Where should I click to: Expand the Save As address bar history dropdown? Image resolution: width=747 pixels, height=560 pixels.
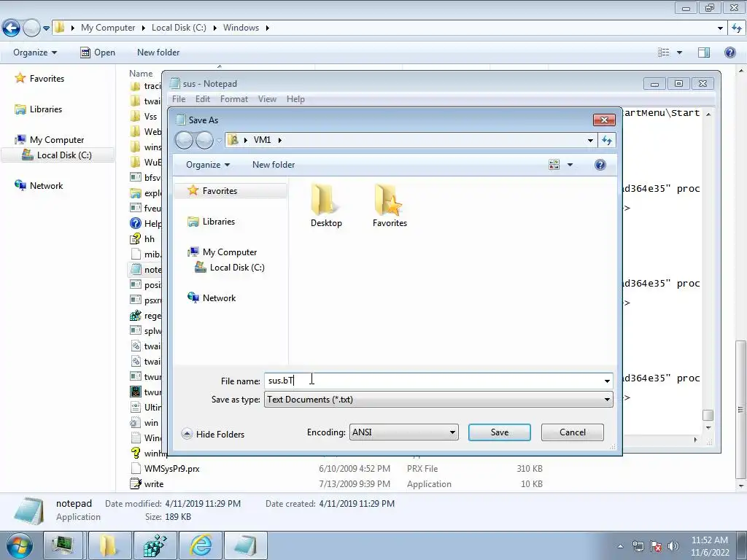point(590,141)
